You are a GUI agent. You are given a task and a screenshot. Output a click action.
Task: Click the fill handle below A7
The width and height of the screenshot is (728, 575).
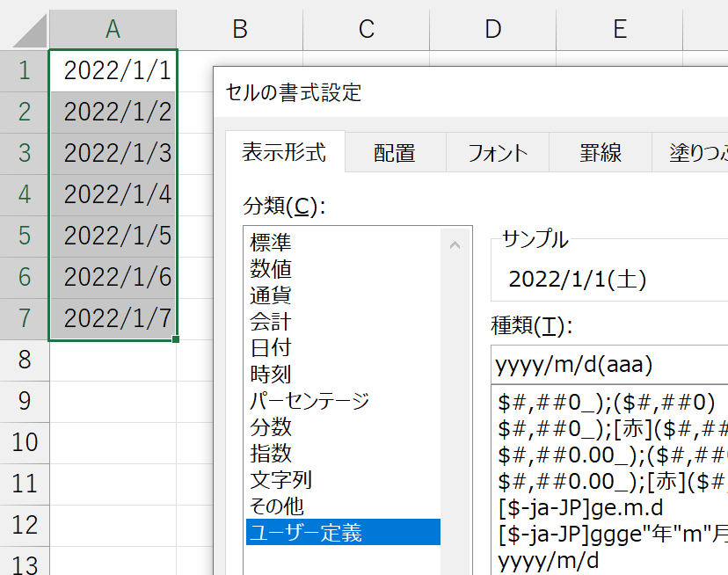[x=176, y=339]
